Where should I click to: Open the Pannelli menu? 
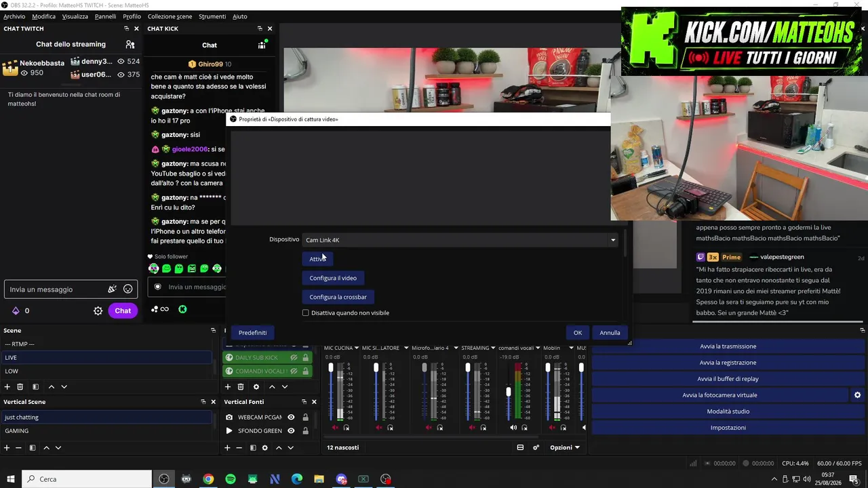tap(105, 16)
